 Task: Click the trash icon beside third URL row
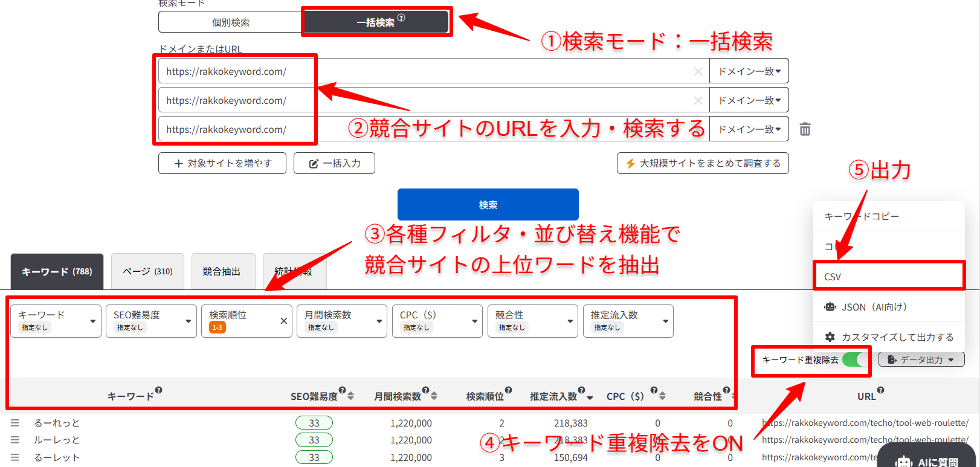[805, 129]
